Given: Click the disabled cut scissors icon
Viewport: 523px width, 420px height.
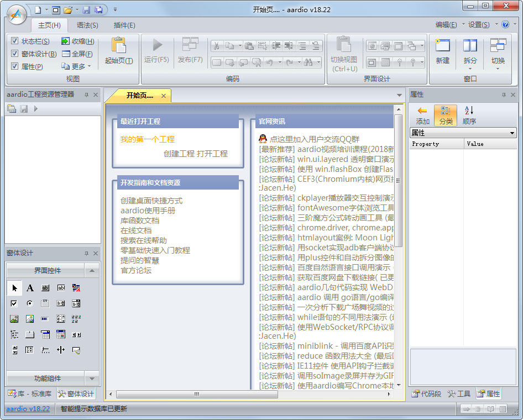Looking at the screenshot, I should 217,46.
